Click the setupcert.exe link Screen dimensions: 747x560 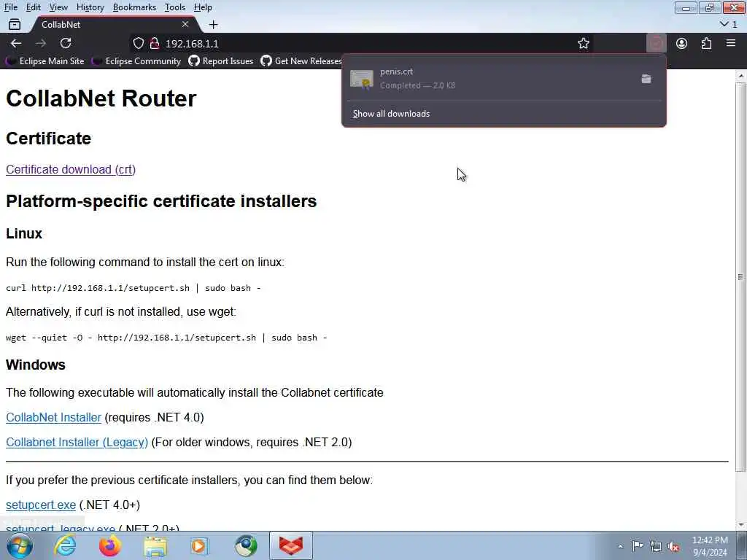(x=41, y=505)
